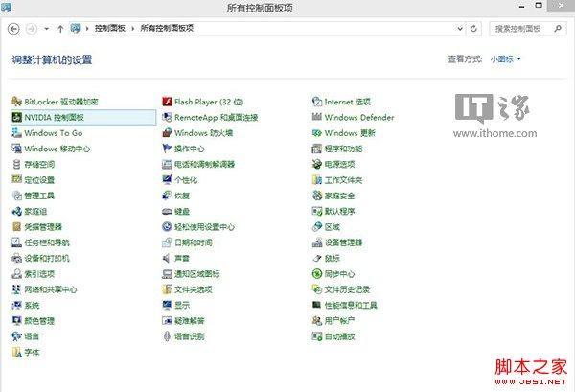Select 控制面板 breadcrumb segment
This screenshot has width=575, height=392.
pos(112,30)
